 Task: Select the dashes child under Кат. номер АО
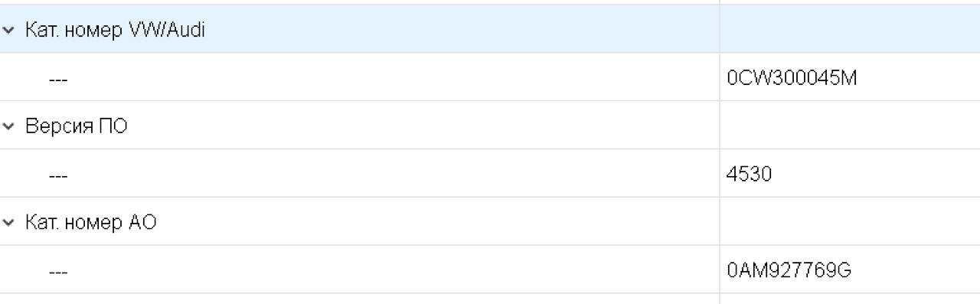58,273
